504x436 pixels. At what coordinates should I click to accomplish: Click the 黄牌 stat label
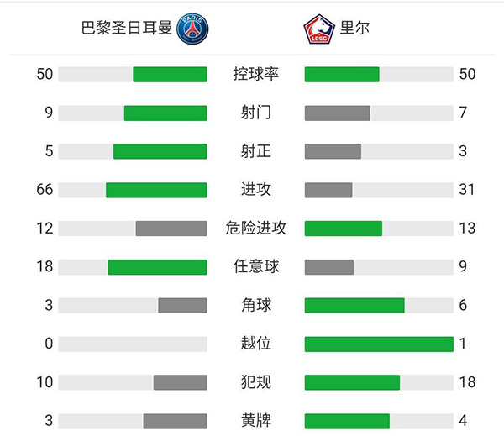tap(255, 421)
